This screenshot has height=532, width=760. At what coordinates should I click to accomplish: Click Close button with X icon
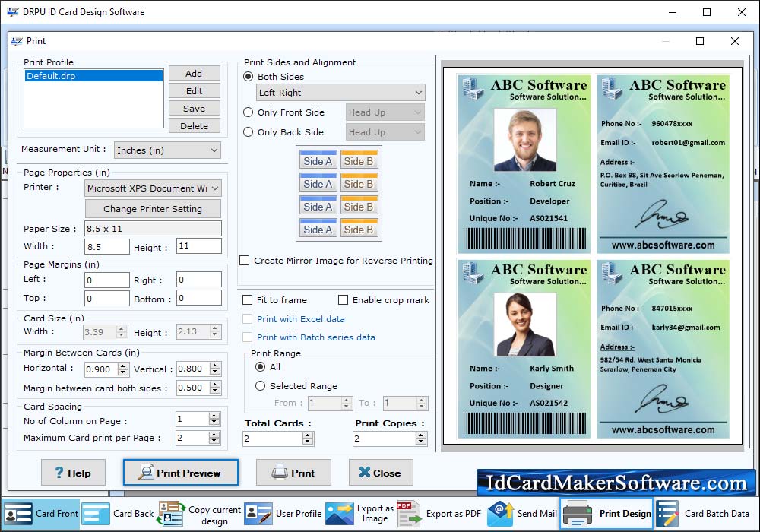(381, 473)
